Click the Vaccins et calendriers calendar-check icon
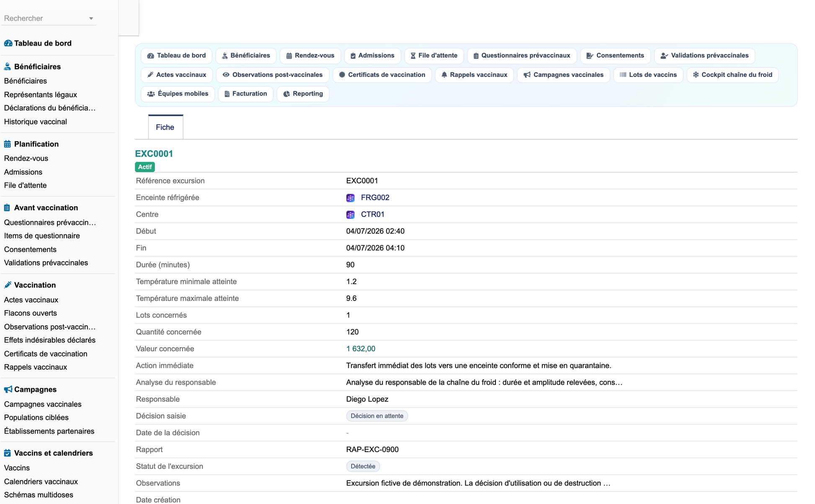815x504 pixels. [x=8, y=453]
